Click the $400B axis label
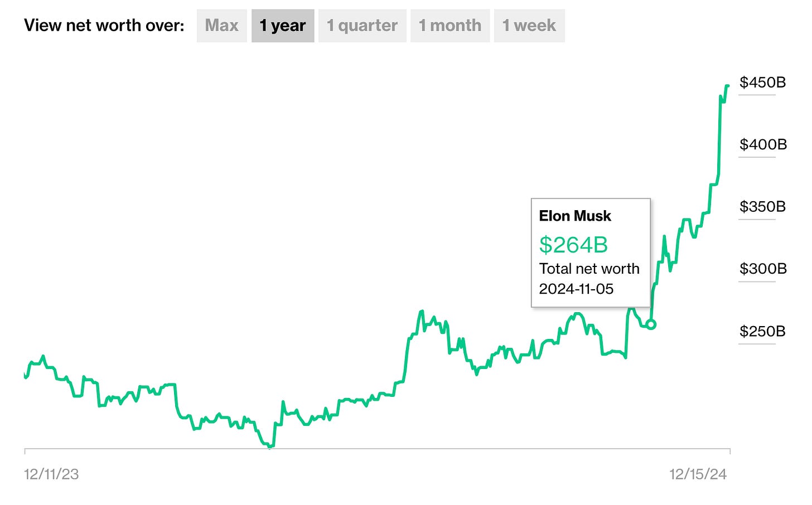This screenshot has height=505, width=812. 763,145
